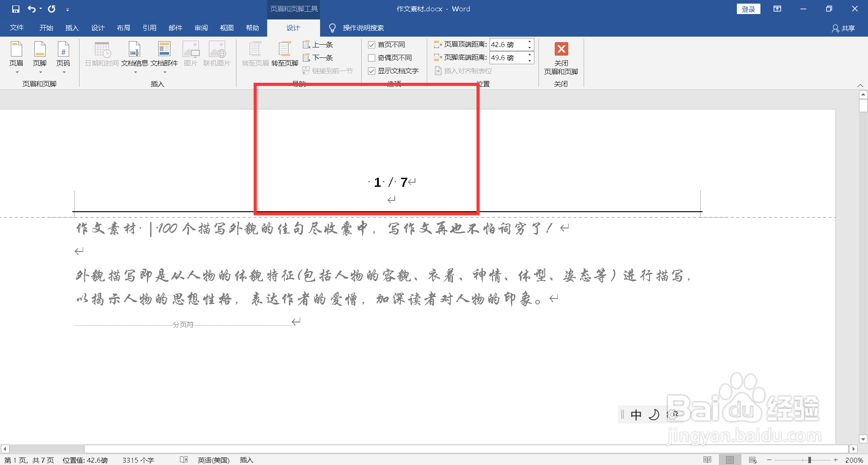Switch to web layout view icon

753,460
